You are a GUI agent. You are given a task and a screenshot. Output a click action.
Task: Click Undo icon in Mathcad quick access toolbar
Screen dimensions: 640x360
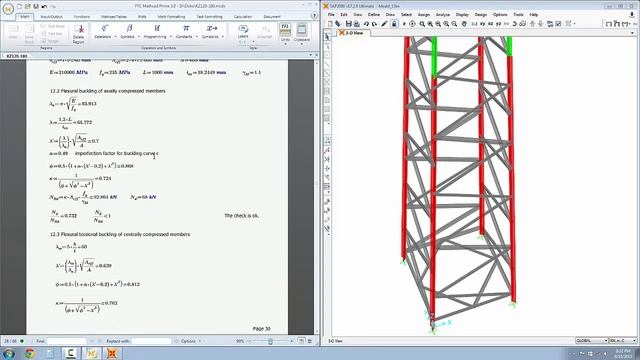[x=44, y=6]
